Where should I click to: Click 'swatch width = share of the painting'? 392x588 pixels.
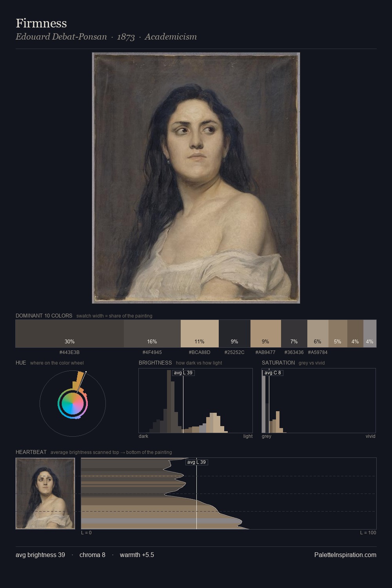point(114,316)
